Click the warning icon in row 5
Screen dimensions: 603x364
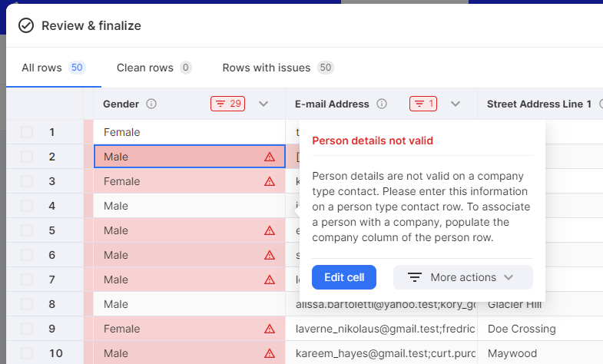coord(270,230)
